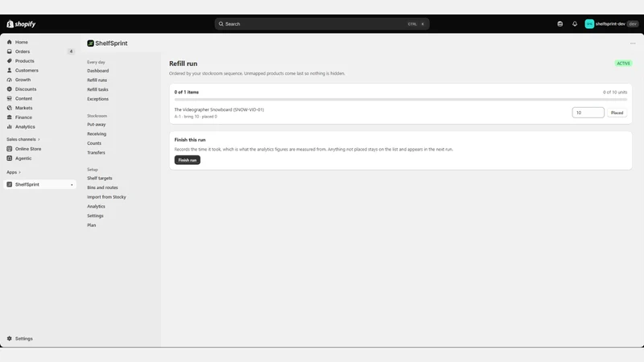The height and width of the screenshot is (362, 644).
Task: Click the ACTIVE status badge
Action: 623,64
